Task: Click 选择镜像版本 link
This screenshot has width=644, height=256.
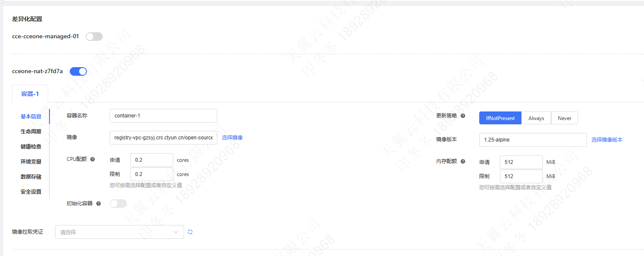Action: coord(607,140)
